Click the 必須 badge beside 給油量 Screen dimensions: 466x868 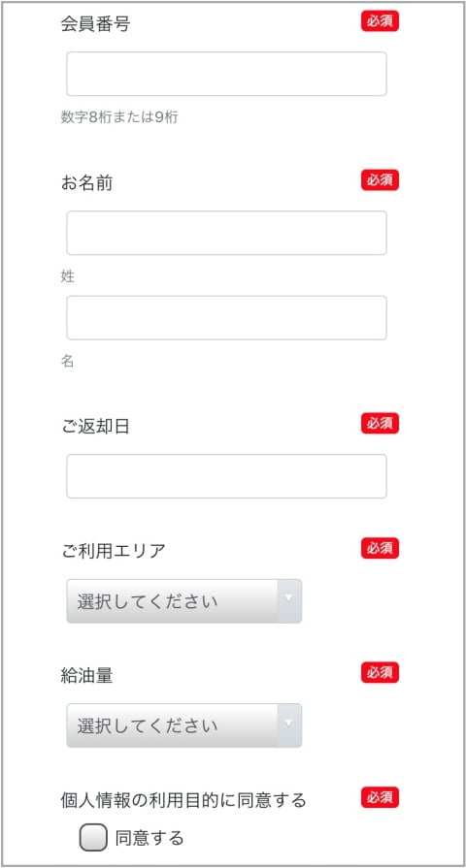tap(381, 673)
